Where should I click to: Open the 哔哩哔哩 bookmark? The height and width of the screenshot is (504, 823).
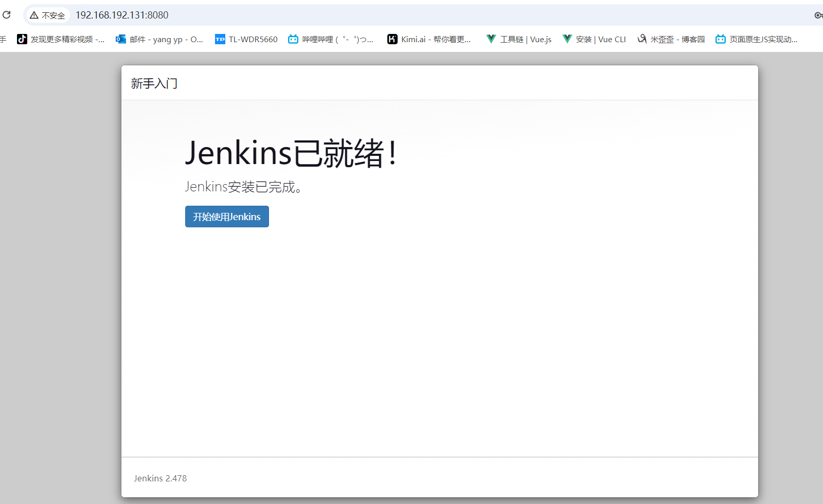pos(331,39)
